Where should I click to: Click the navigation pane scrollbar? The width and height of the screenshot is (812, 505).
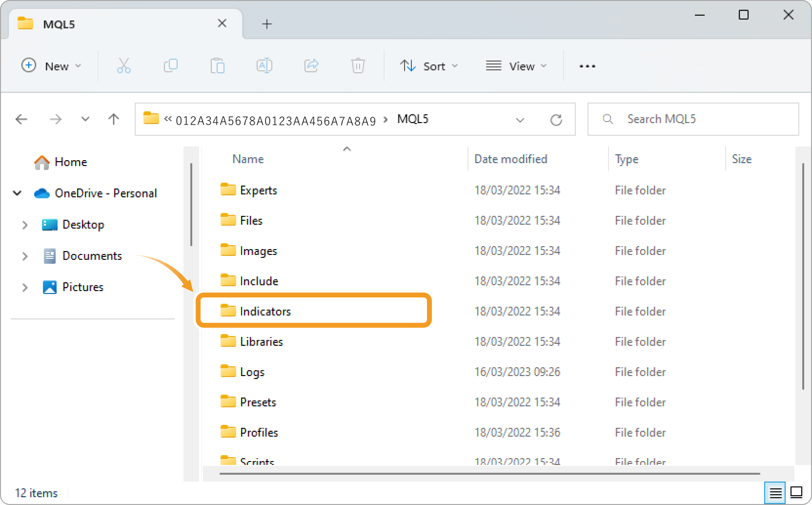191,205
